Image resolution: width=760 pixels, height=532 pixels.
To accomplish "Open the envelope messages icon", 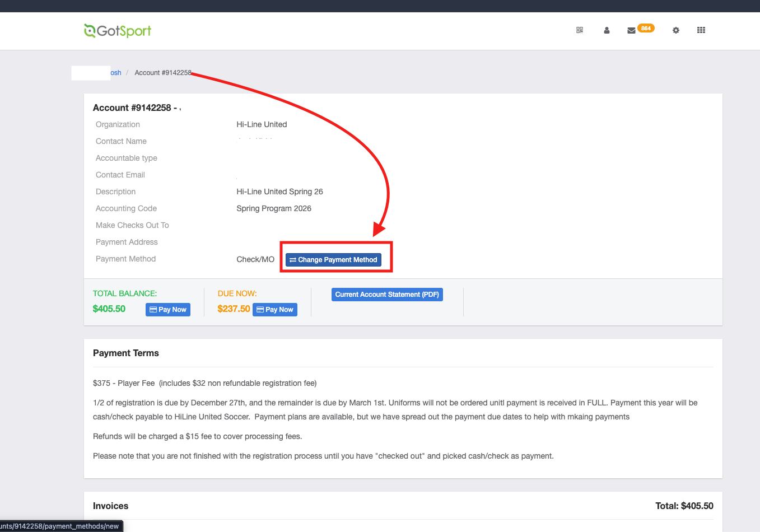I will point(631,30).
